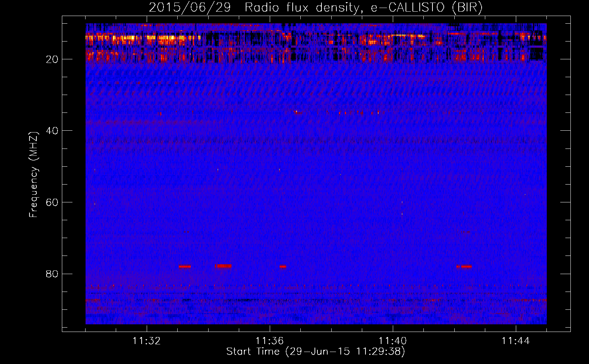The height and width of the screenshot is (364, 589).
Task: Click the 60 frequency tick label
Action: pos(52,202)
